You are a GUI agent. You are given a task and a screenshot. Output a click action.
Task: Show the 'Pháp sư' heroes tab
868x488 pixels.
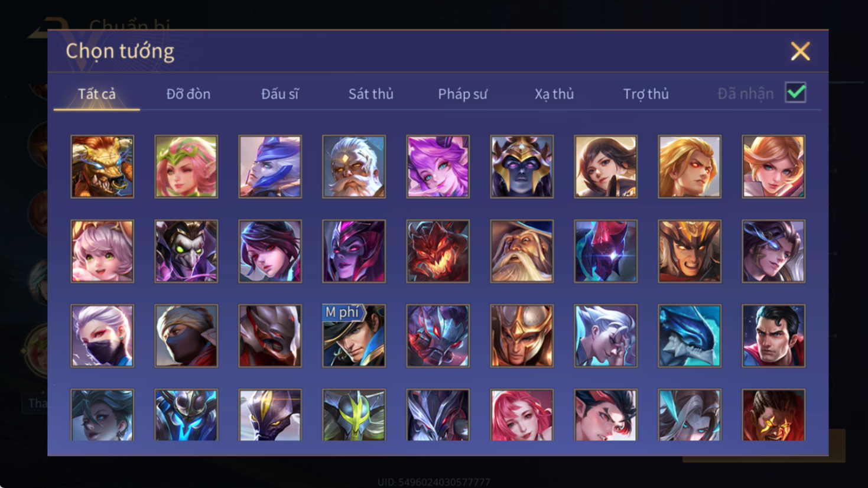click(463, 94)
